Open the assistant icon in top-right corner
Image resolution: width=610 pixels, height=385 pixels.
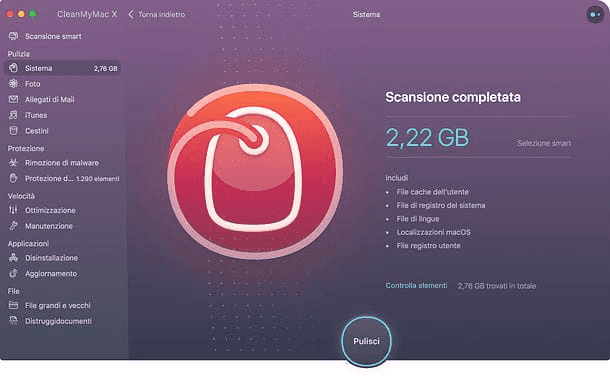pyautogui.click(x=595, y=15)
